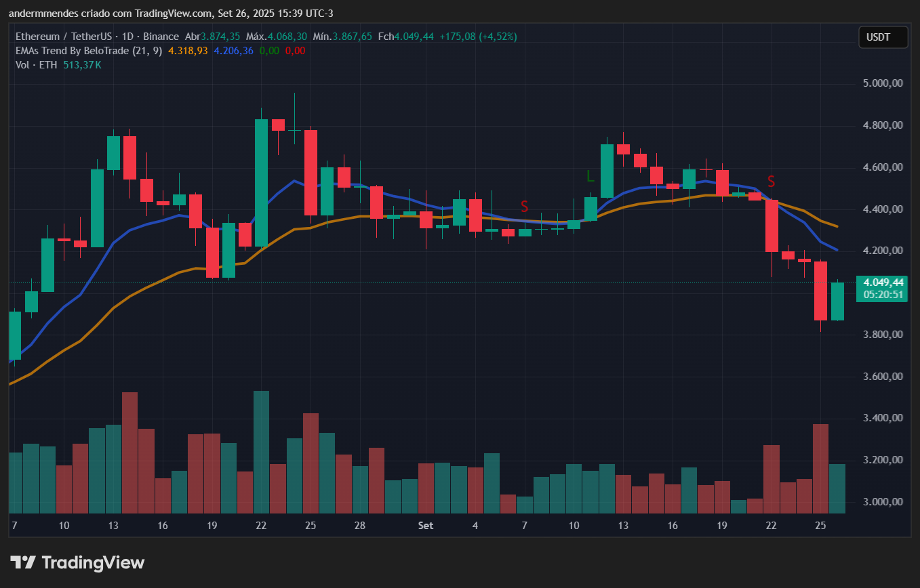Click the large red candle just before the latest candle
Viewport: 920px width, 588px height.
[820, 291]
